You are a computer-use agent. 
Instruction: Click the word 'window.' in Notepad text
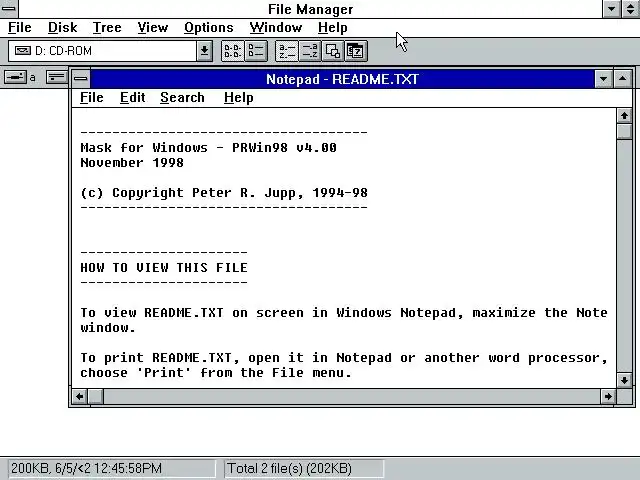click(108, 328)
